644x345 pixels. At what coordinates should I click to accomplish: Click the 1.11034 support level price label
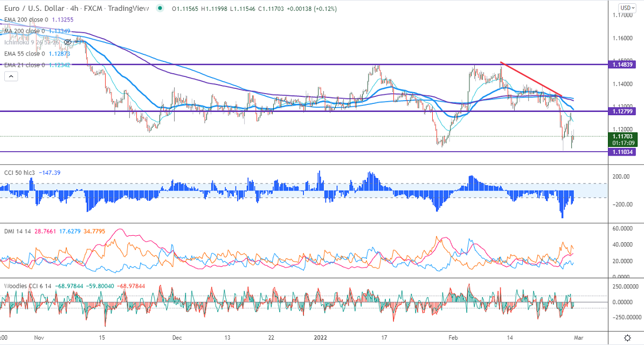[622, 152]
